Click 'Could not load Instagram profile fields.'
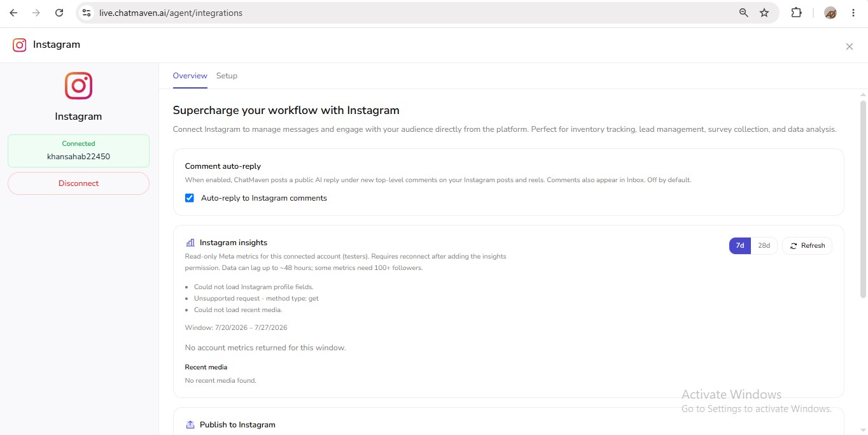 click(x=253, y=287)
